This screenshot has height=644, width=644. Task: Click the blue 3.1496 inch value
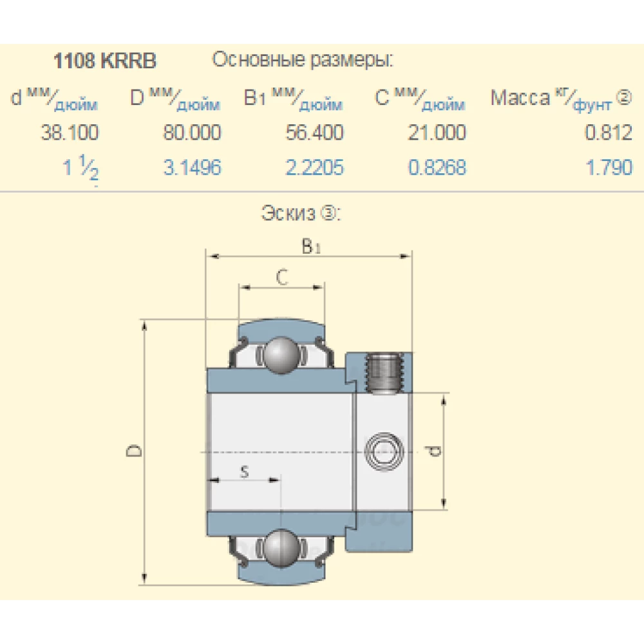click(192, 168)
